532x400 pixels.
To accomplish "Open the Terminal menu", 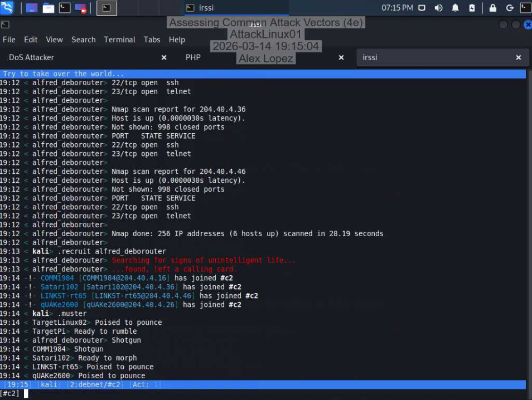I will coord(119,40).
